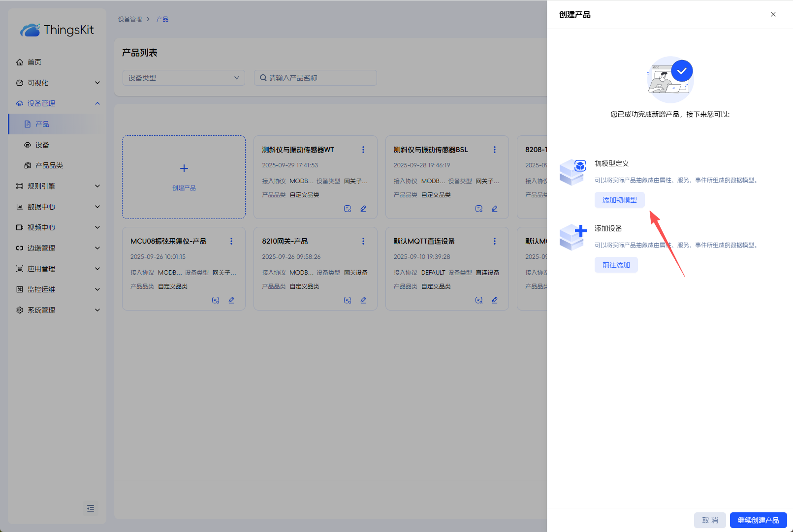This screenshot has width=793, height=532.
Task: Go to 首页 in the sidebar
Action: point(34,62)
